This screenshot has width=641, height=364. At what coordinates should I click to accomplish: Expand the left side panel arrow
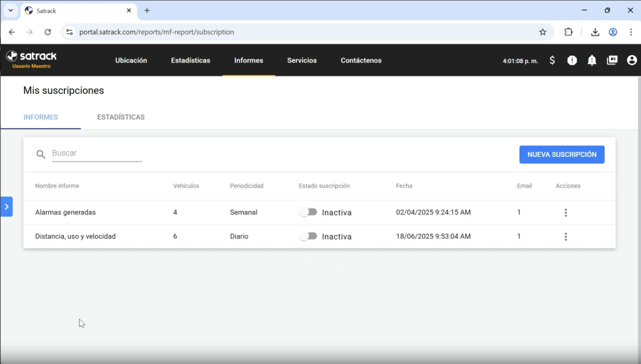point(6,207)
